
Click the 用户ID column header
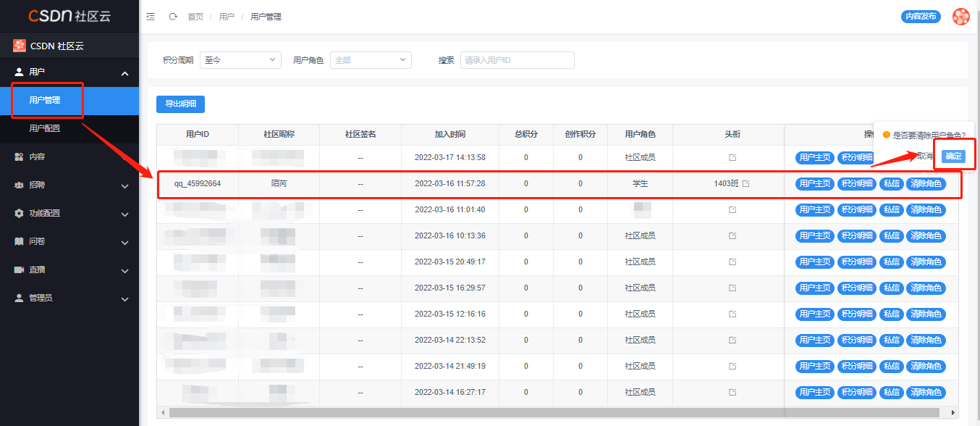(198, 134)
